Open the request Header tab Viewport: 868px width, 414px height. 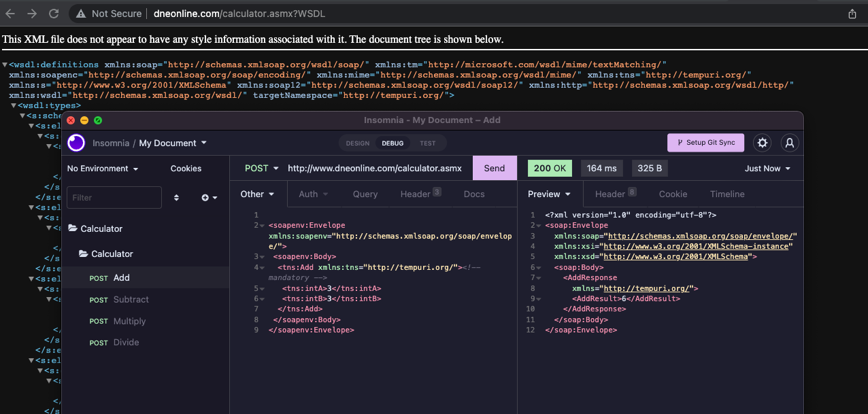pyautogui.click(x=420, y=194)
